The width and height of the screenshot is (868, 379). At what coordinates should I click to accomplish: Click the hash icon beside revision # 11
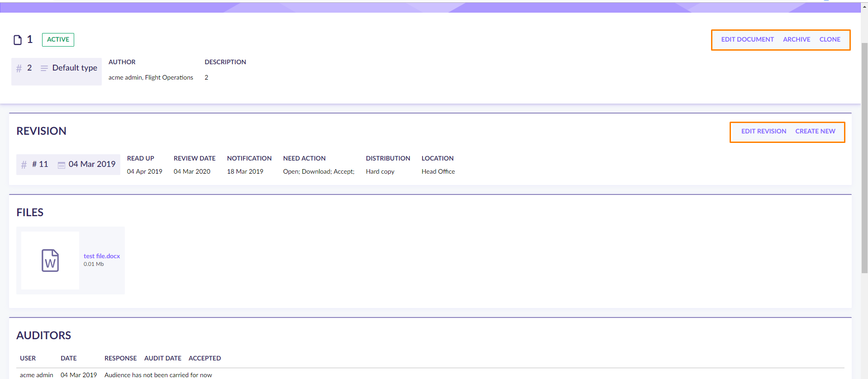pos(24,165)
